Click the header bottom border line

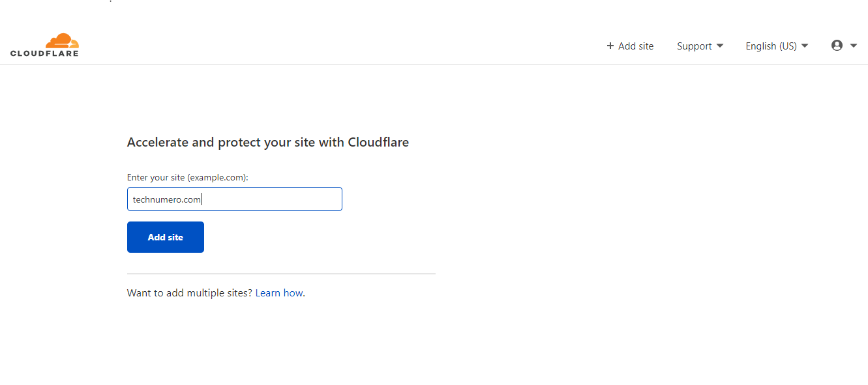434,64
